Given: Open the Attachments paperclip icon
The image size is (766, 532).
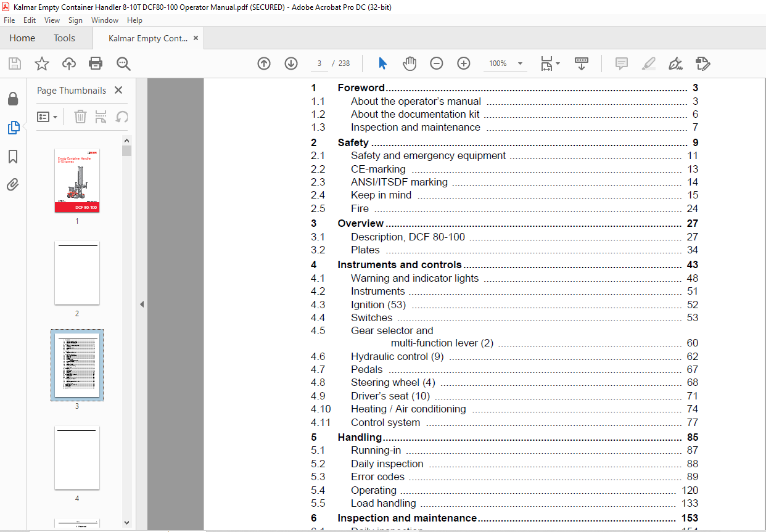Looking at the screenshot, I should coord(13,184).
